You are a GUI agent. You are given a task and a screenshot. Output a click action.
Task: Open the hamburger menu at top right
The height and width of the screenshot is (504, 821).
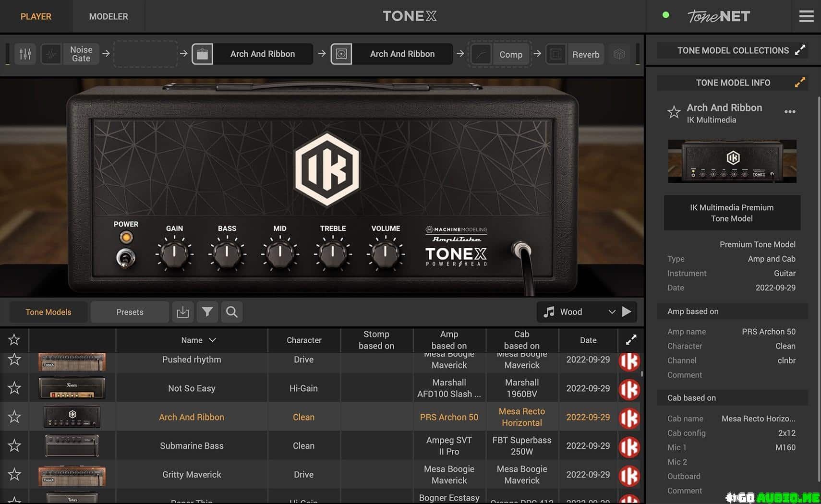click(x=806, y=16)
